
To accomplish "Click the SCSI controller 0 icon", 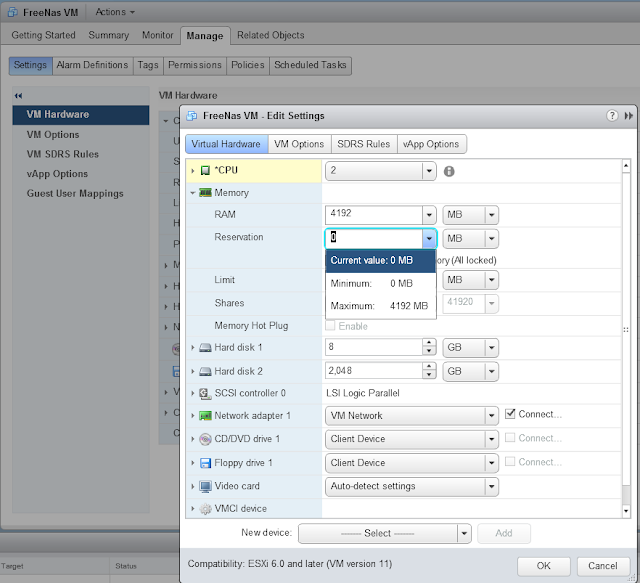I will pos(205,394).
